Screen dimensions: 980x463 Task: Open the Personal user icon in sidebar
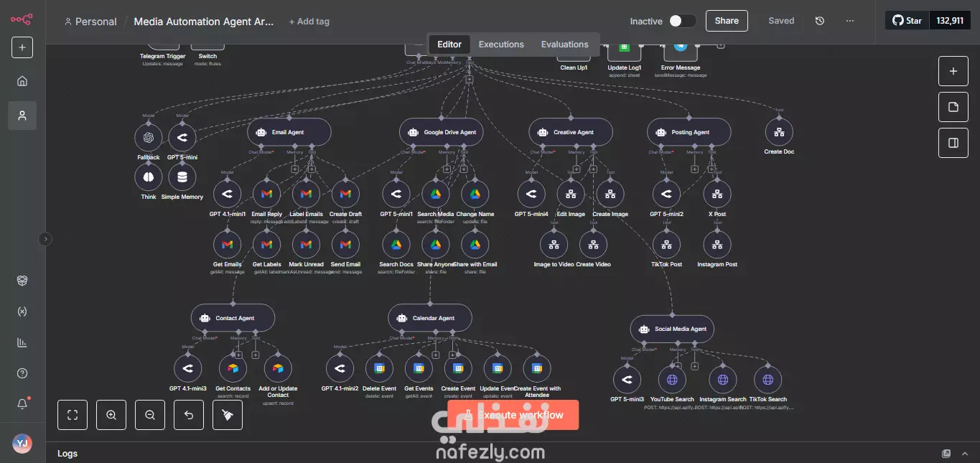pyautogui.click(x=22, y=116)
